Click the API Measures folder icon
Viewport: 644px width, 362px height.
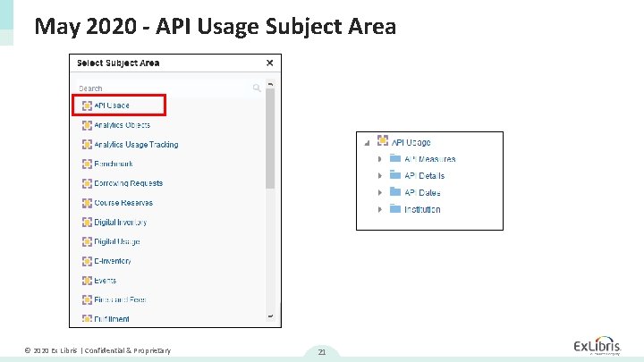395,158
